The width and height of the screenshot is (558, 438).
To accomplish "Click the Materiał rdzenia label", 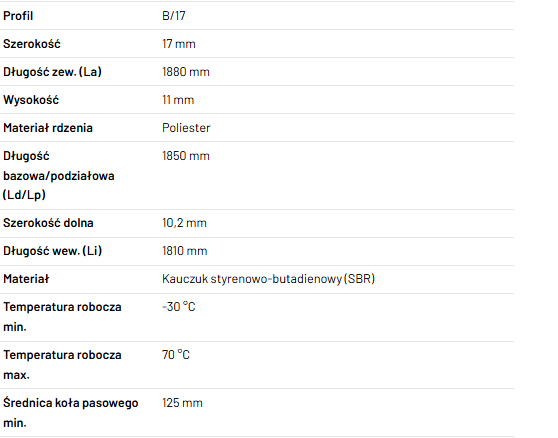I will click(48, 128).
